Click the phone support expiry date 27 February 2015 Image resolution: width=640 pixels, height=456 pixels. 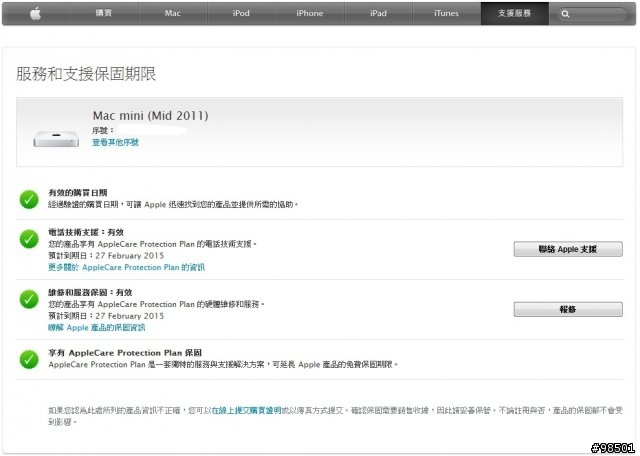pos(129,256)
